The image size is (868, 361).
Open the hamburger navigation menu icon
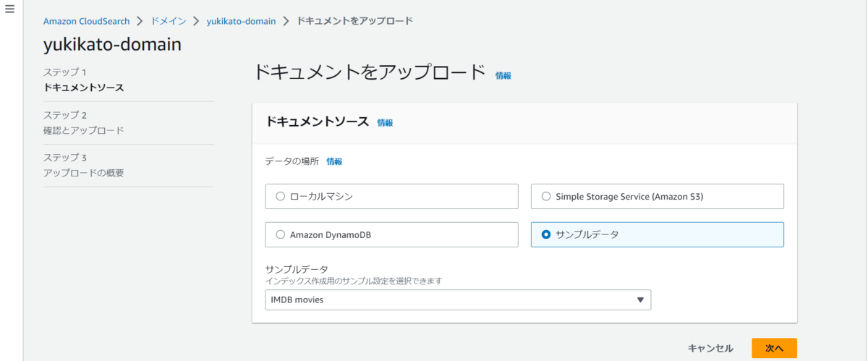pyautogui.click(x=9, y=9)
